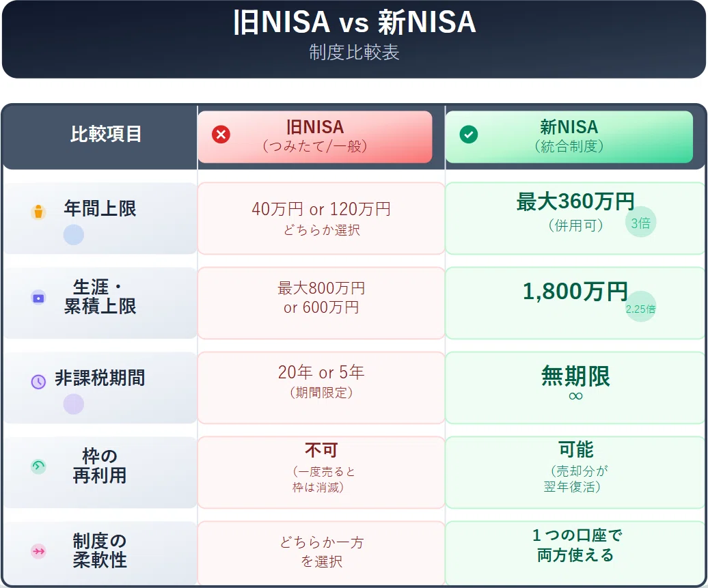Screen dimensions: 708x588
Task: Click the 旧NISA vs 新NISA title banner
Action: click(x=354, y=39)
